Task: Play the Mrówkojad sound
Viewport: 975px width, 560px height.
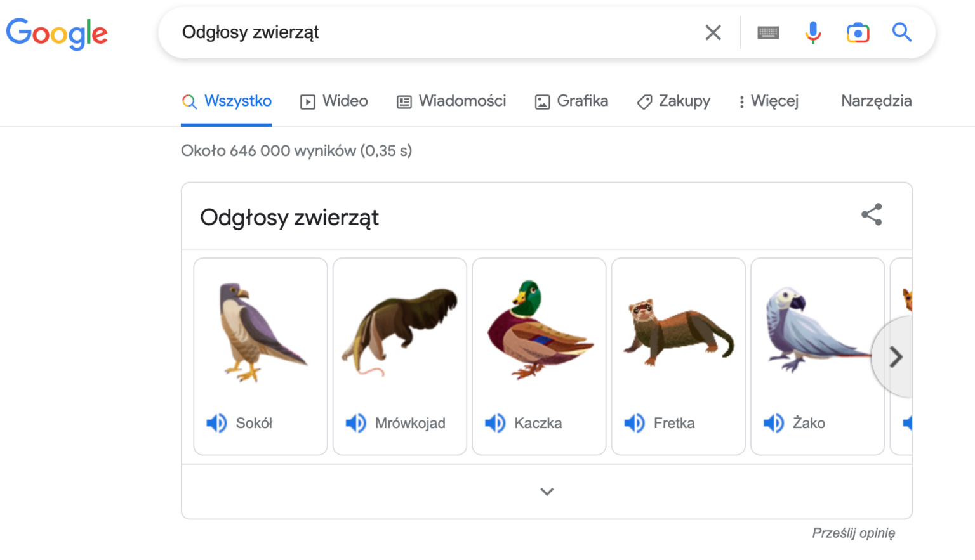Action: point(356,423)
